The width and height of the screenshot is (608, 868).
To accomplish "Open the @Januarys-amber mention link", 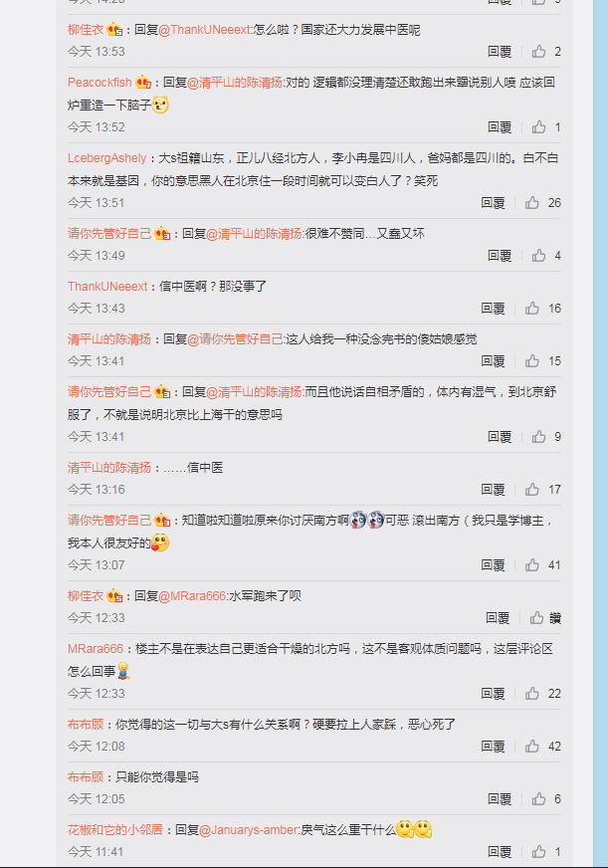I will click(x=249, y=830).
